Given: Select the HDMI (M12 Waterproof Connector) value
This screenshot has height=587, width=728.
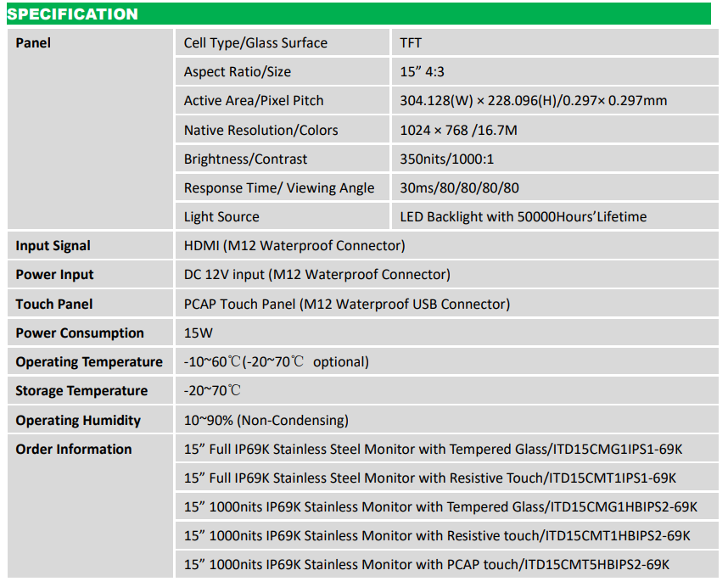Looking at the screenshot, I should pyautogui.click(x=294, y=246).
